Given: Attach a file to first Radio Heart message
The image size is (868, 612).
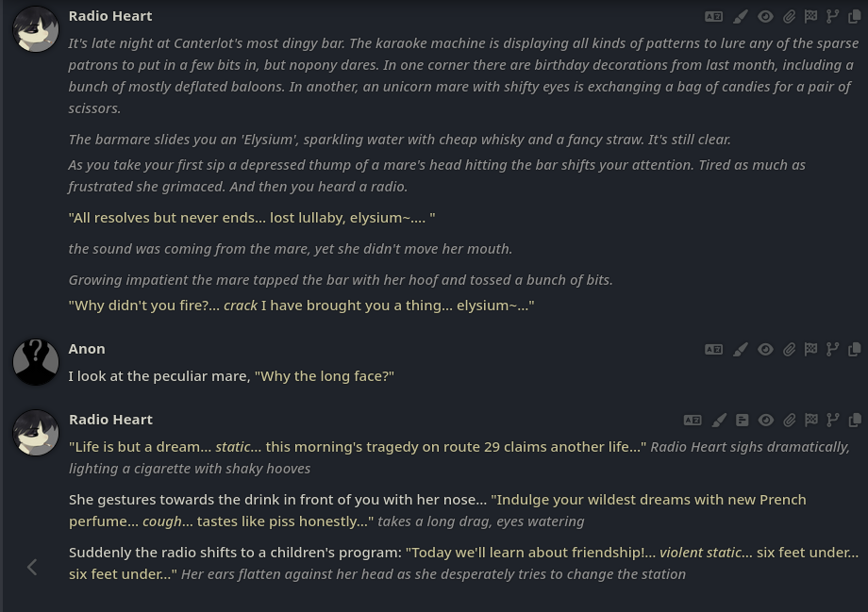Looking at the screenshot, I should coord(789,16).
